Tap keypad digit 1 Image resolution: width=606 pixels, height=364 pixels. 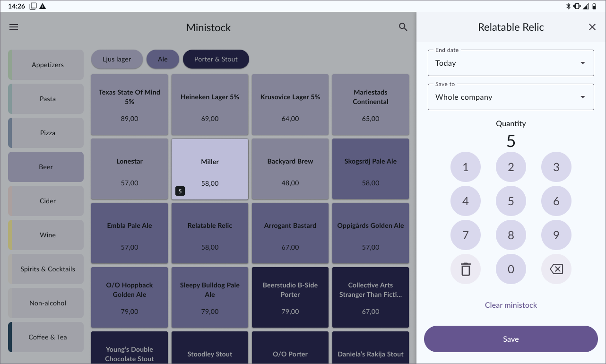(466, 167)
